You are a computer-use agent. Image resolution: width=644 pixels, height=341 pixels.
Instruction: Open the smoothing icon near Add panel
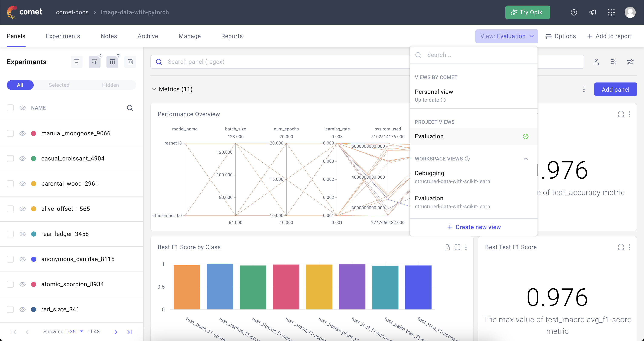[x=613, y=62]
